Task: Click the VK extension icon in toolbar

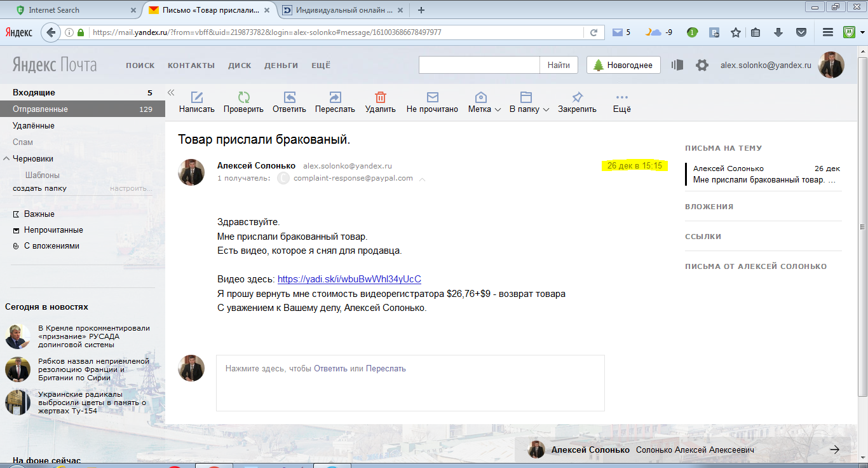Action: click(714, 32)
